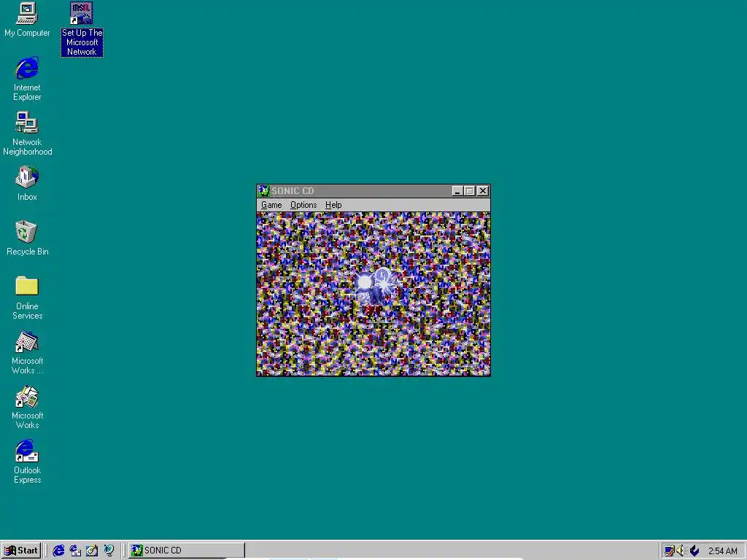Click the SONIC CD taskbar button
The image size is (747, 560).
(186, 551)
